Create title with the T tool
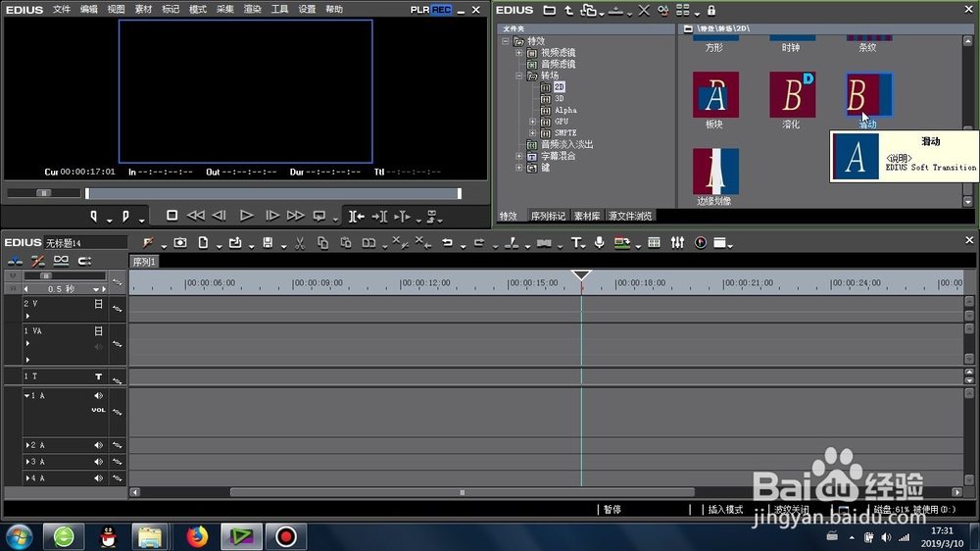Viewport: 980px width, 551px height. coord(575,243)
